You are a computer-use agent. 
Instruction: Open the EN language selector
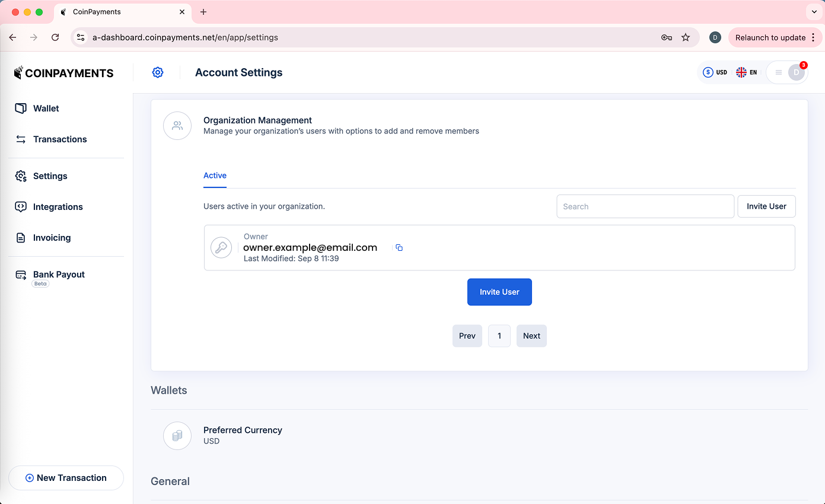tap(747, 72)
